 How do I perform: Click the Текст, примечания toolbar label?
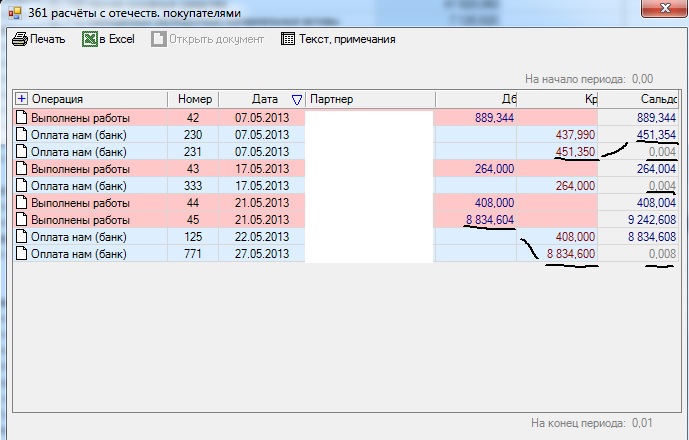tap(347, 40)
